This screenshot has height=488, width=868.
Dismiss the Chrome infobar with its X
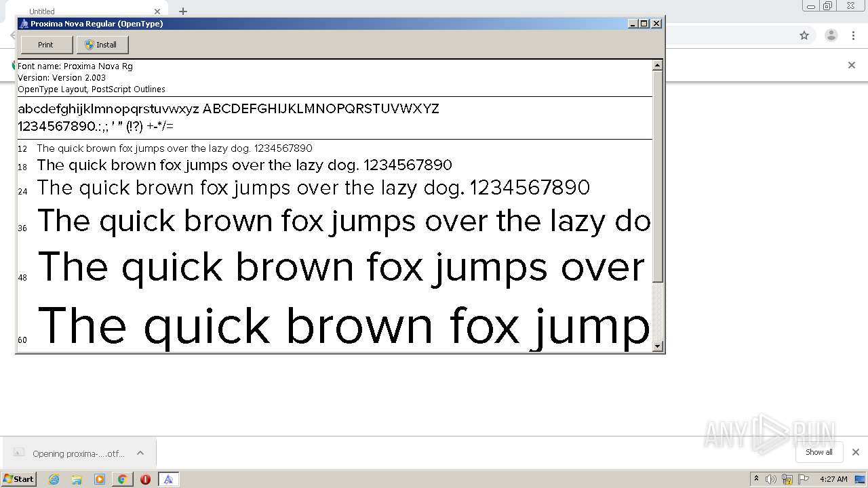[x=852, y=65]
